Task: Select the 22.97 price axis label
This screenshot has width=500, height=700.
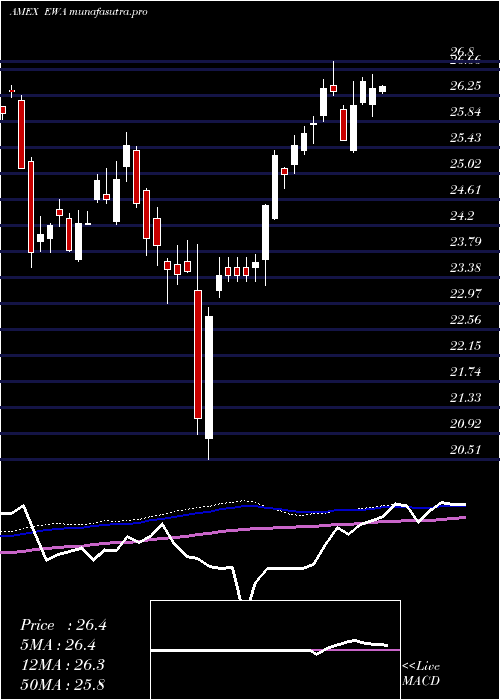Action: [465, 294]
